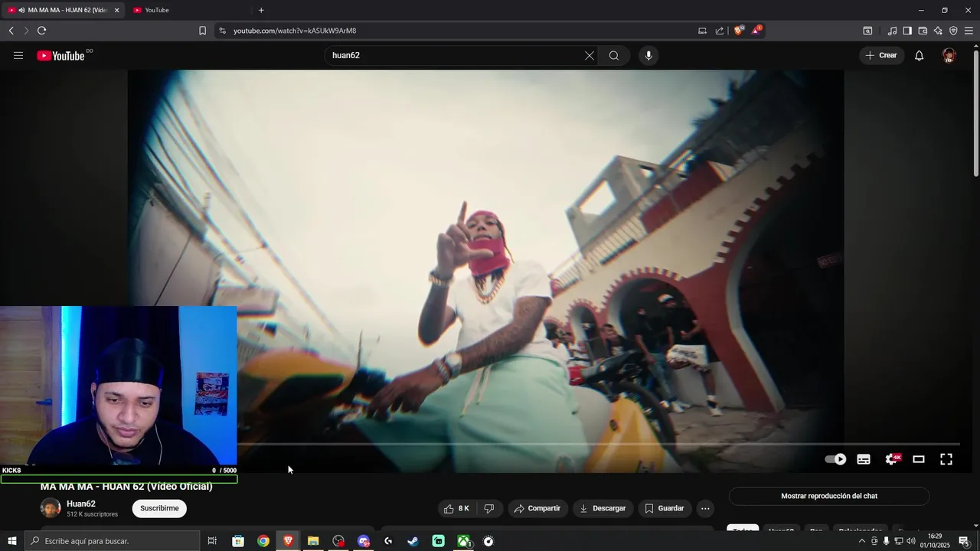Screen dimensions: 980x551
Task: Close the MA MA MA browser tab
Action: coord(116,10)
